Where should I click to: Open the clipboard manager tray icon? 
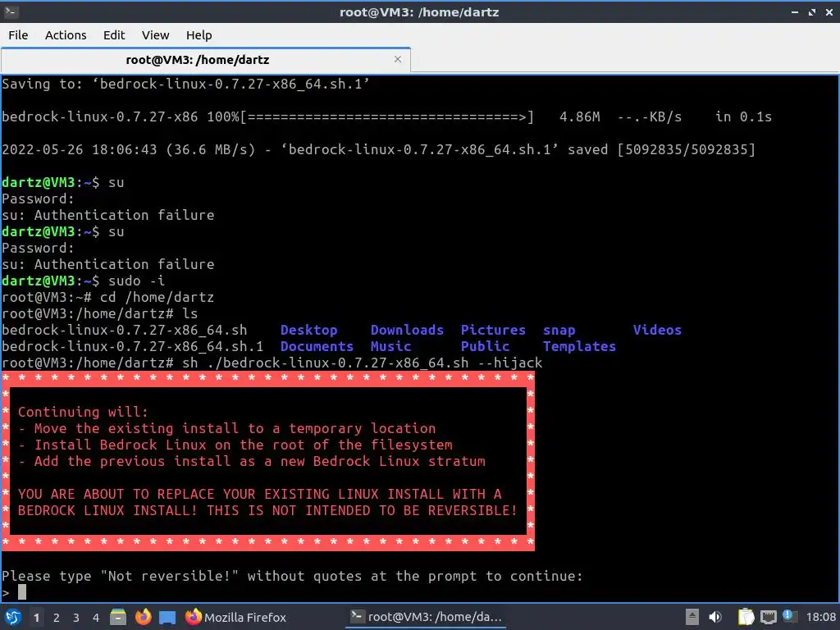point(746,617)
